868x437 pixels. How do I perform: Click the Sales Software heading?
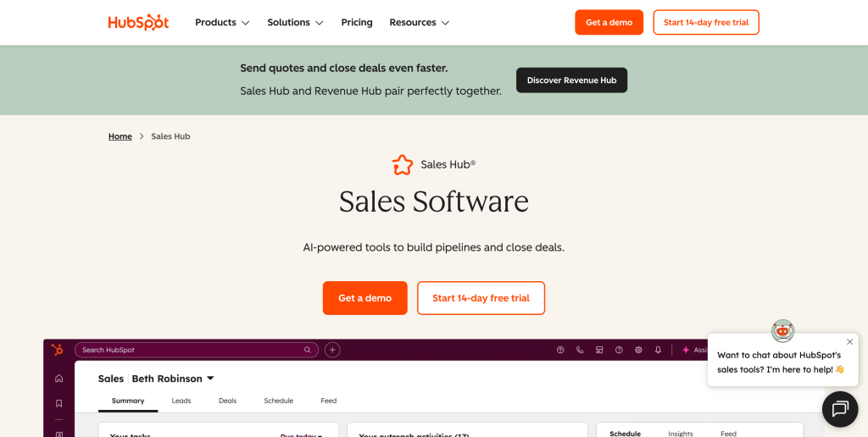click(x=434, y=202)
